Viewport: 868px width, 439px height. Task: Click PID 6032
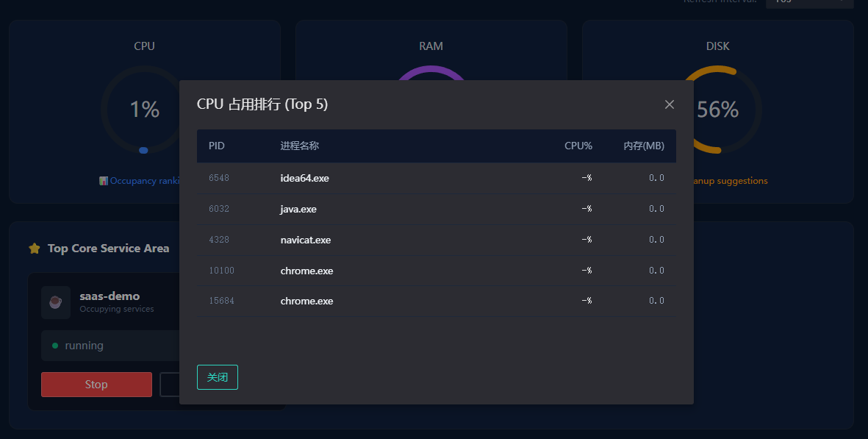(219, 209)
